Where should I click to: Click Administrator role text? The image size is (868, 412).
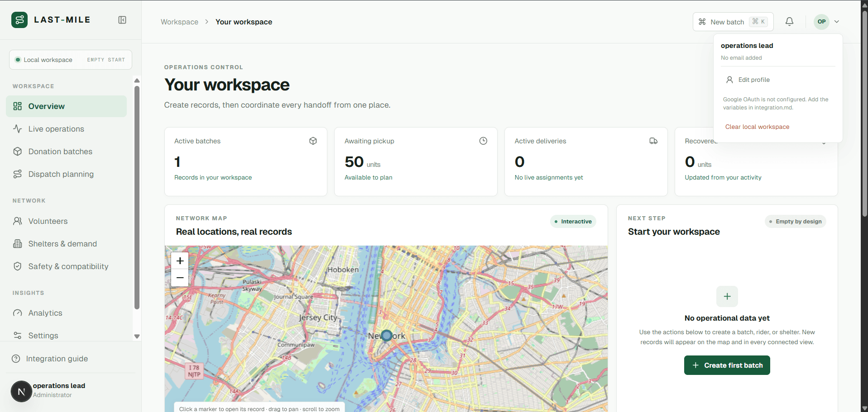[x=52, y=395]
